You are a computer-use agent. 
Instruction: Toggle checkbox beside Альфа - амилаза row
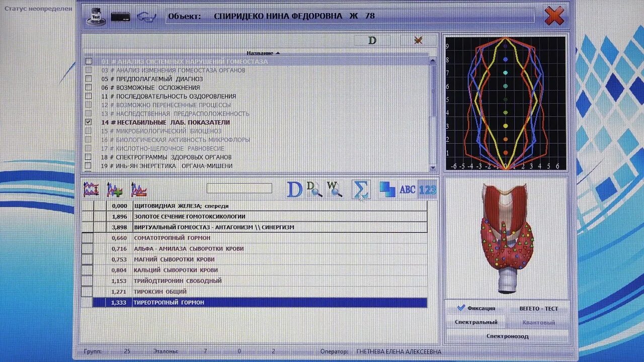click(88, 248)
